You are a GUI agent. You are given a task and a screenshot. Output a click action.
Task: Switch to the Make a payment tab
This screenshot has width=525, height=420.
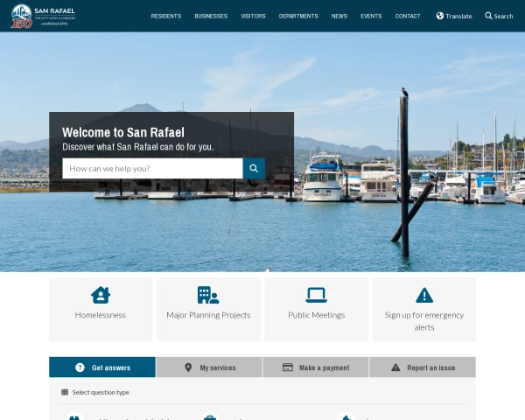click(316, 367)
